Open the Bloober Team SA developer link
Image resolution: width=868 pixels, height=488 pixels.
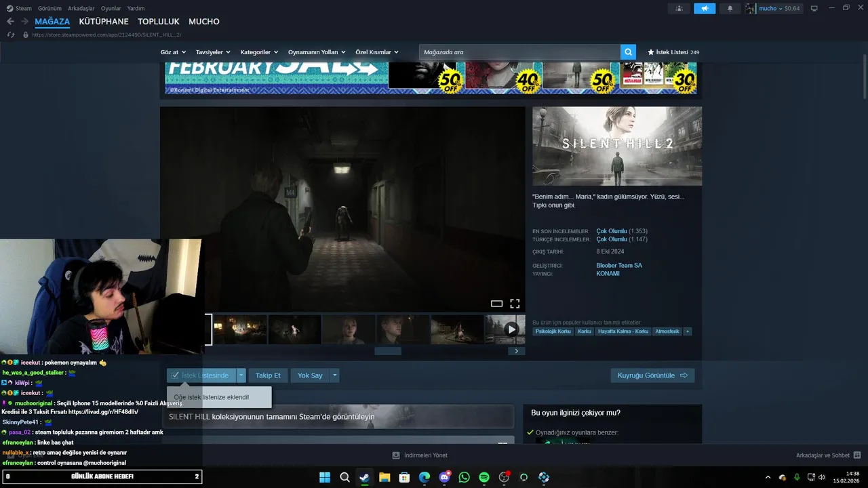coord(619,266)
